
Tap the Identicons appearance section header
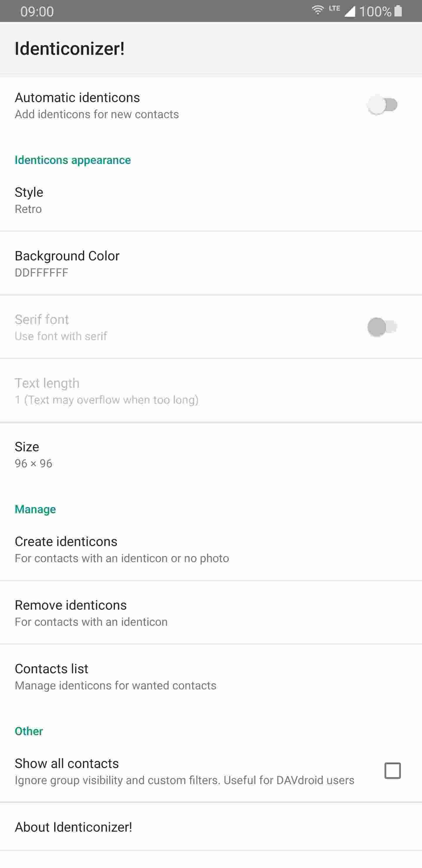pos(73,160)
